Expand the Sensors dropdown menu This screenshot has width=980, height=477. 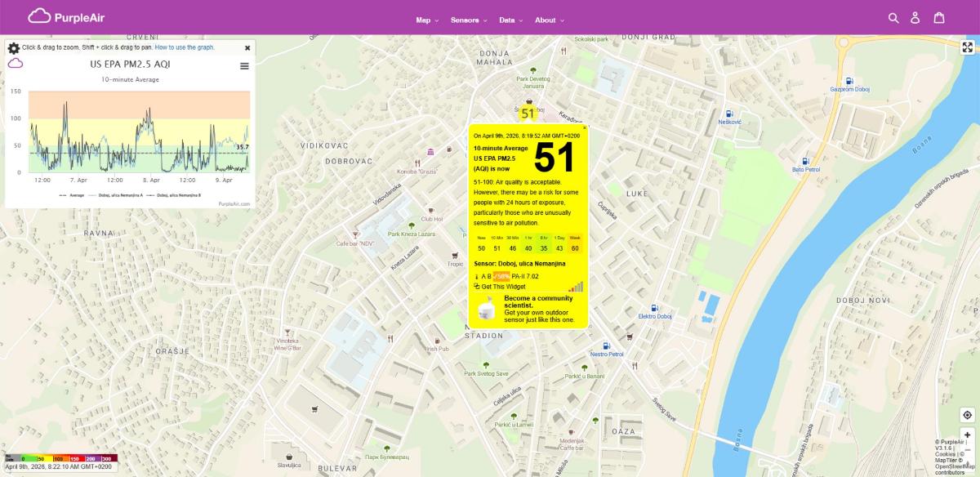468,20
